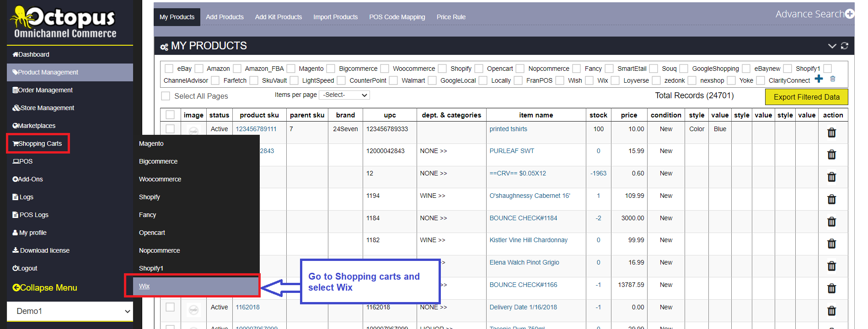Expand NONE >> category for PURLEAF SWT
Image resolution: width=868 pixels, height=329 pixels.
pos(434,151)
